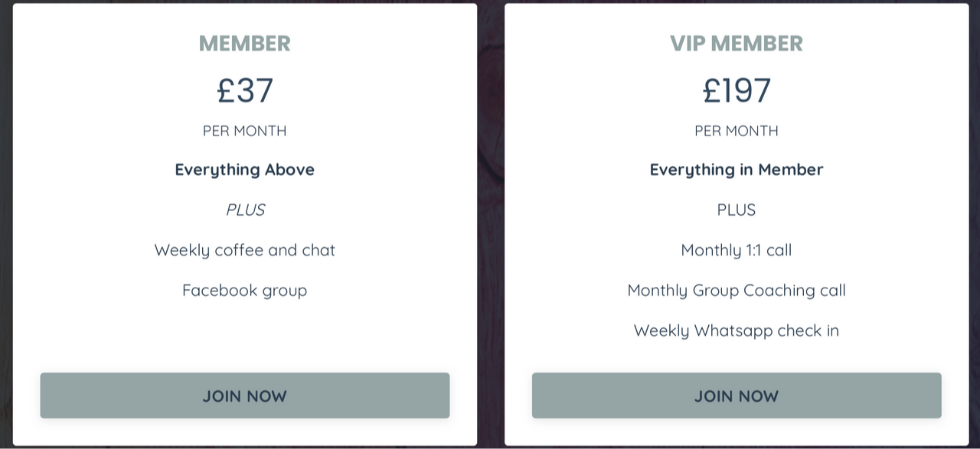Click the Facebook group feature
Viewport: 980px width, 449px height.
(245, 291)
